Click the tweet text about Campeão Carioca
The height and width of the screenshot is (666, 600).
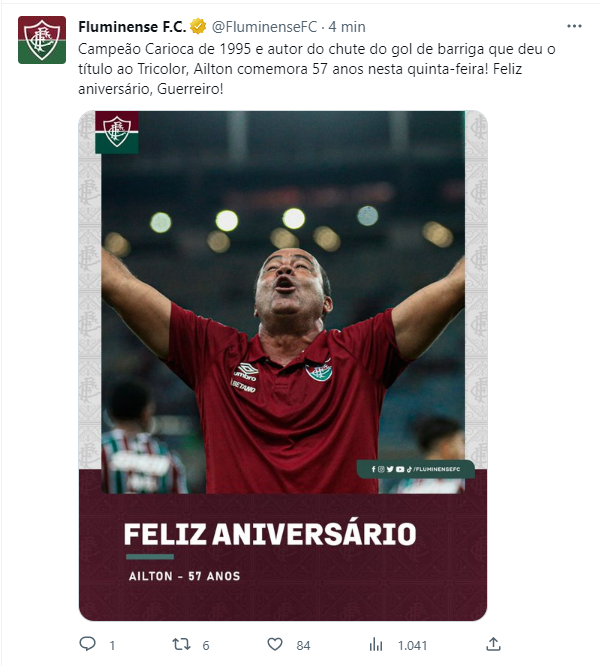[317, 69]
